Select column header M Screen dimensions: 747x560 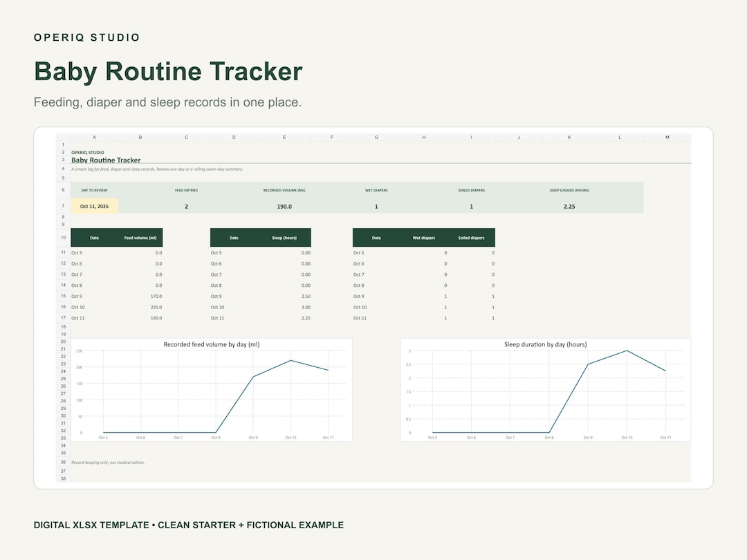(667, 137)
